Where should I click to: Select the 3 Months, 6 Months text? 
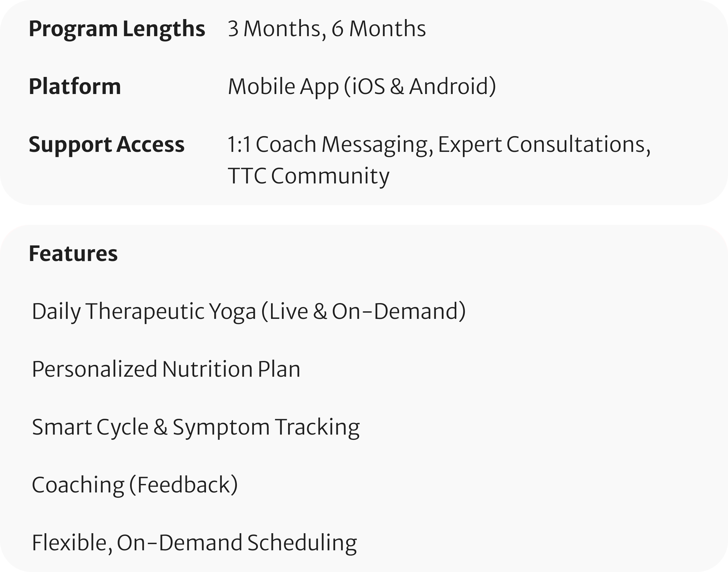[327, 29]
